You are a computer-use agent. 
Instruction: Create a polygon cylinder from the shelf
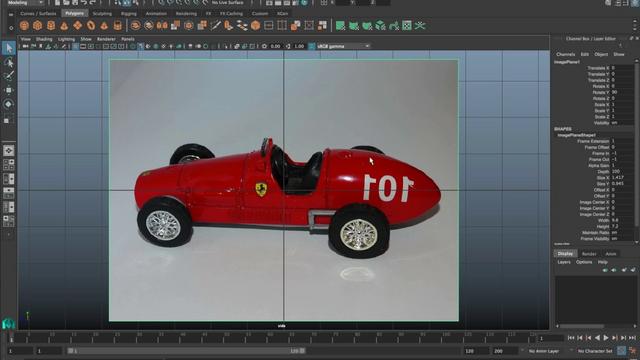pos(51,26)
